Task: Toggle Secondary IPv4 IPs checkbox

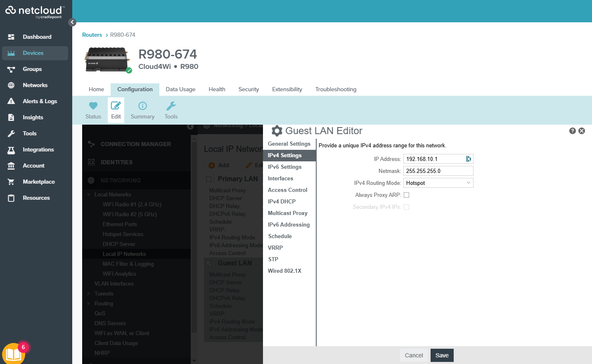Action: pos(406,207)
